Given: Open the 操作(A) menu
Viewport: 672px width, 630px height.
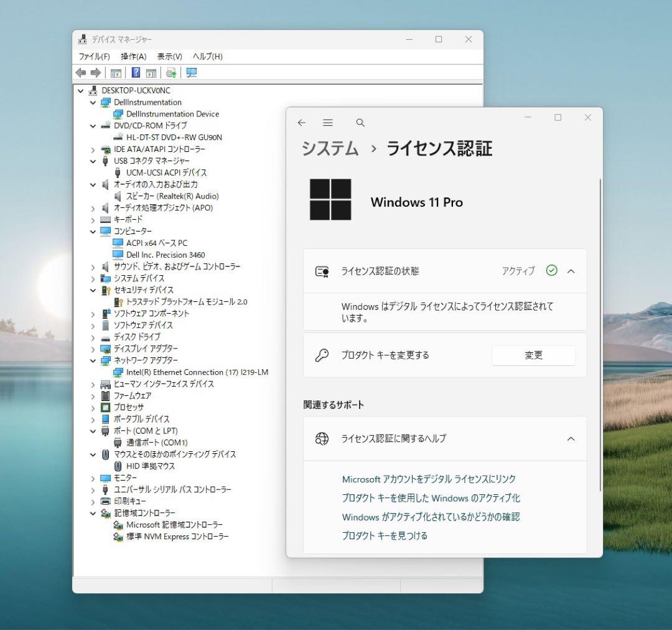Looking at the screenshot, I should tap(133, 57).
